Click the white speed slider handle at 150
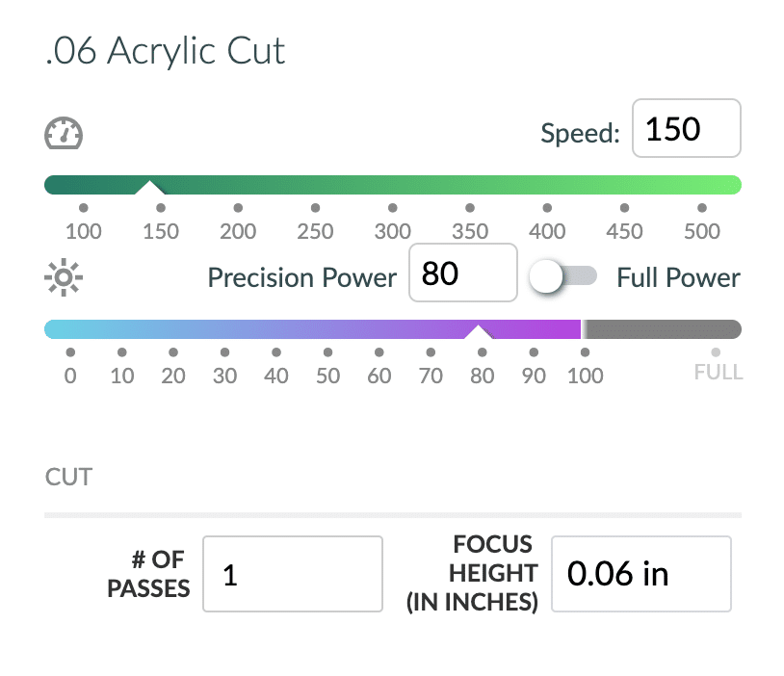784x676 pixels. click(149, 188)
